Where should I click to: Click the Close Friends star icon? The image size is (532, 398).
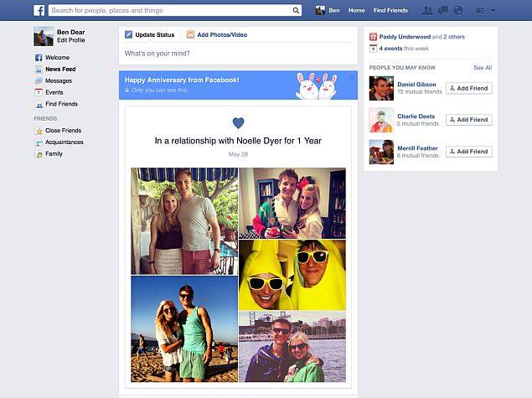tap(39, 131)
